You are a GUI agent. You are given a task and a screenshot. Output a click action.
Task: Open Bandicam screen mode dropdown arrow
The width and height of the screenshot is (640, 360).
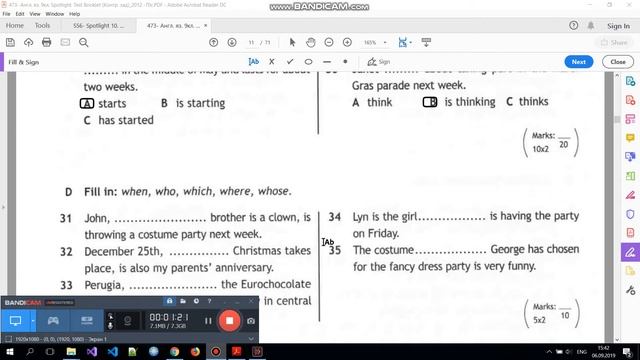pyautogui.click(x=33, y=321)
